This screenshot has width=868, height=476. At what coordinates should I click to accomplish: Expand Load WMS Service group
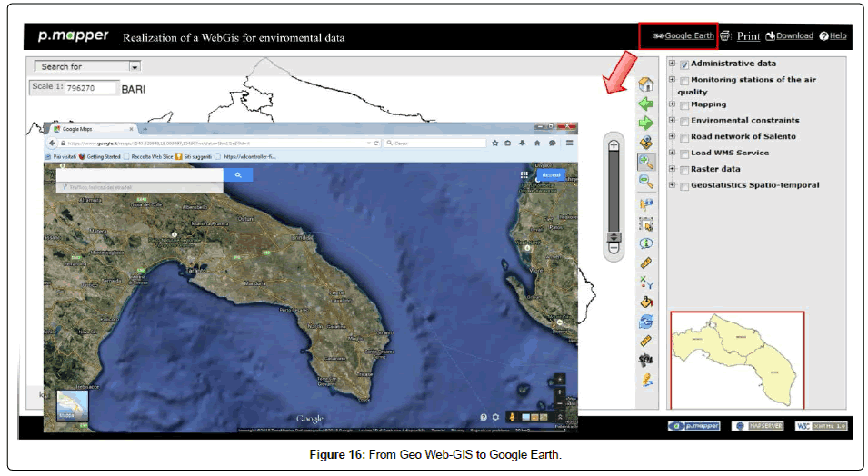672,153
